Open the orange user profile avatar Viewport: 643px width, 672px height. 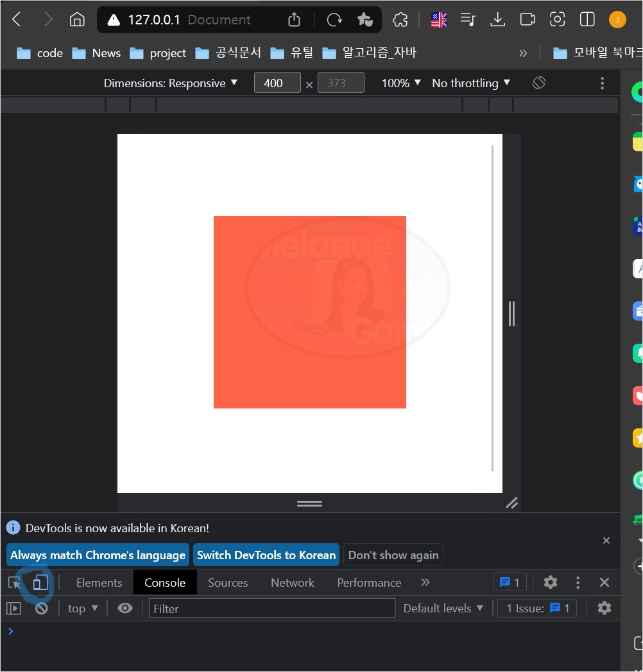[617, 19]
